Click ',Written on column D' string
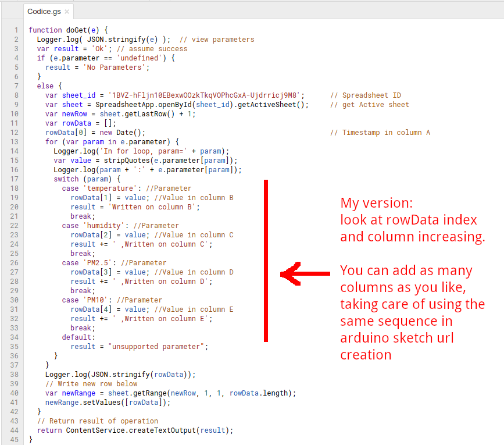Screen dimensions: 504x445 tap(160, 282)
